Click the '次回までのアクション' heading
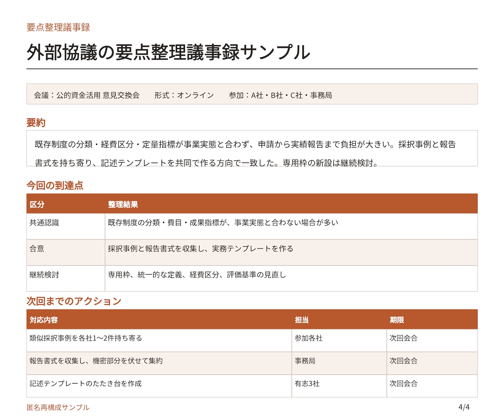Image resolution: width=504 pixels, height=420 pixels. point(74,301)
